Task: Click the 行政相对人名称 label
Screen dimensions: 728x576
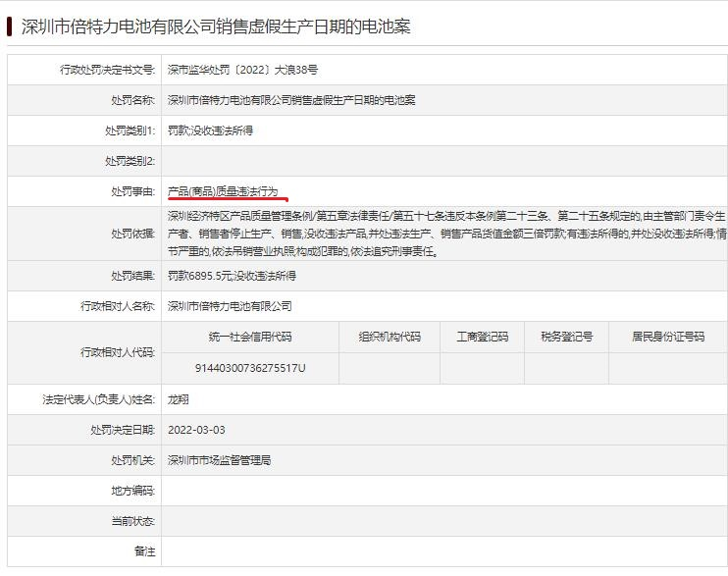Action: tap(118, 306)
